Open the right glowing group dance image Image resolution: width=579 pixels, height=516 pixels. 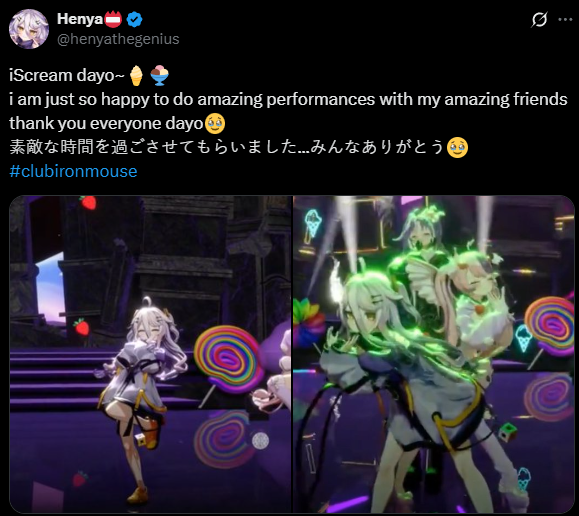434,354
